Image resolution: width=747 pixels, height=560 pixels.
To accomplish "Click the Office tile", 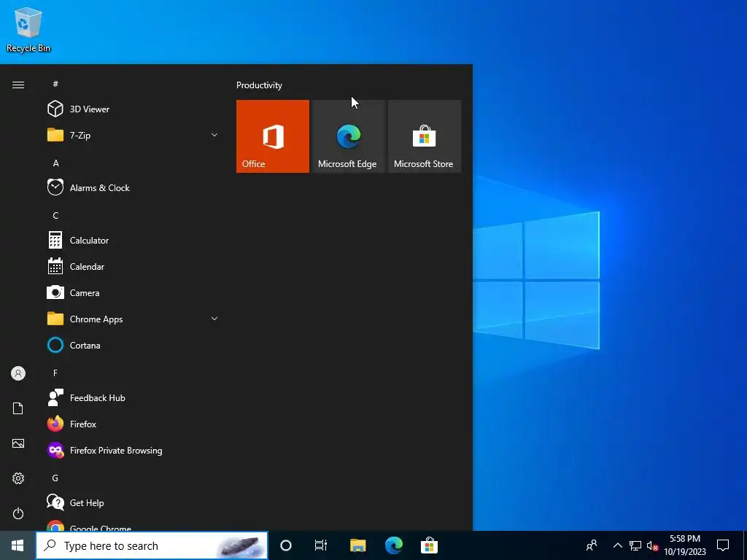I will [x=273, y=136].
